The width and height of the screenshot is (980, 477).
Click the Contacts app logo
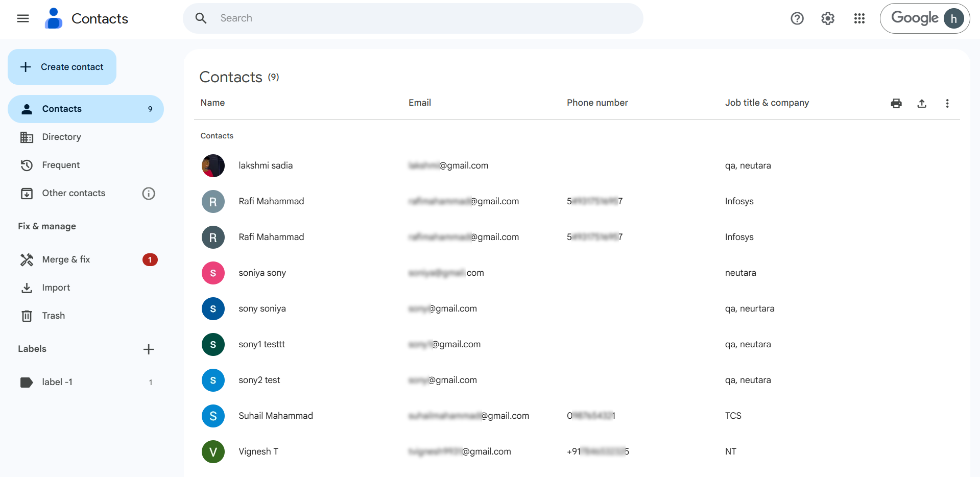pos(54,18)
